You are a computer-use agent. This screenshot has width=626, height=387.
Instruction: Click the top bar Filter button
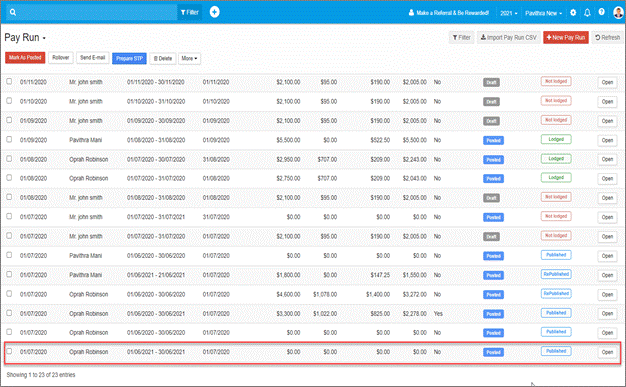[190, 12]
